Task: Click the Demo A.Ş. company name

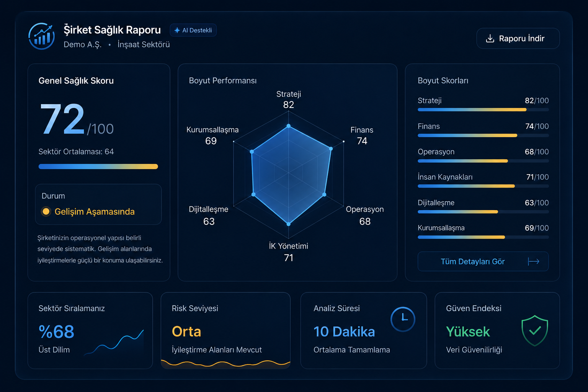Action: (x=82, y=45)
